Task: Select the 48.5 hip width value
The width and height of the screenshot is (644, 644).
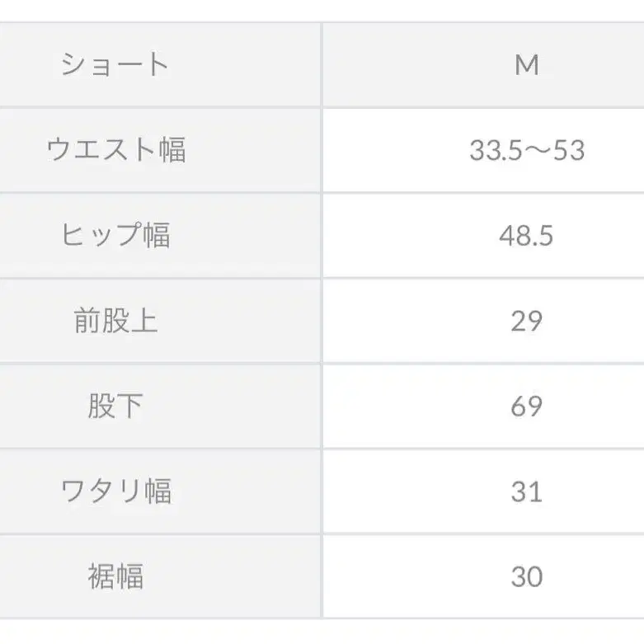Action: pyautogui.click(x=526, y=236)
